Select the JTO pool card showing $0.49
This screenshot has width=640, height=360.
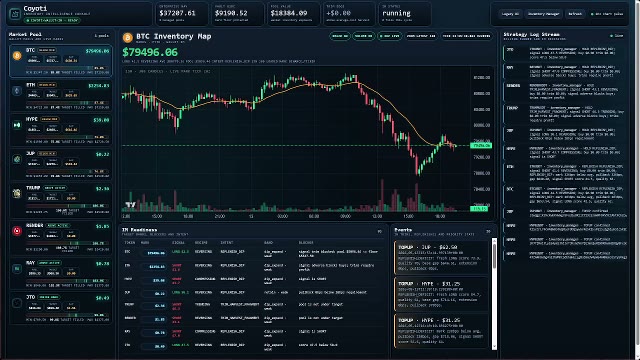(61, 309)
